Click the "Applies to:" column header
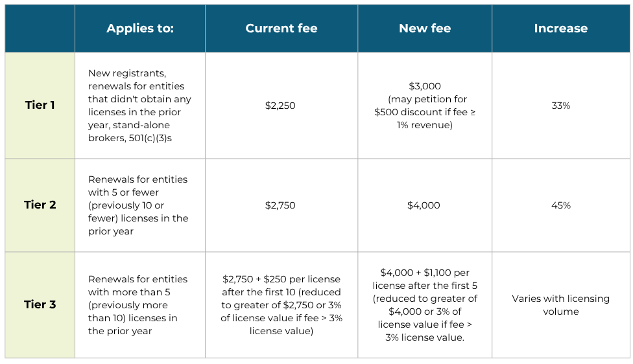 [x=140, y=28]
